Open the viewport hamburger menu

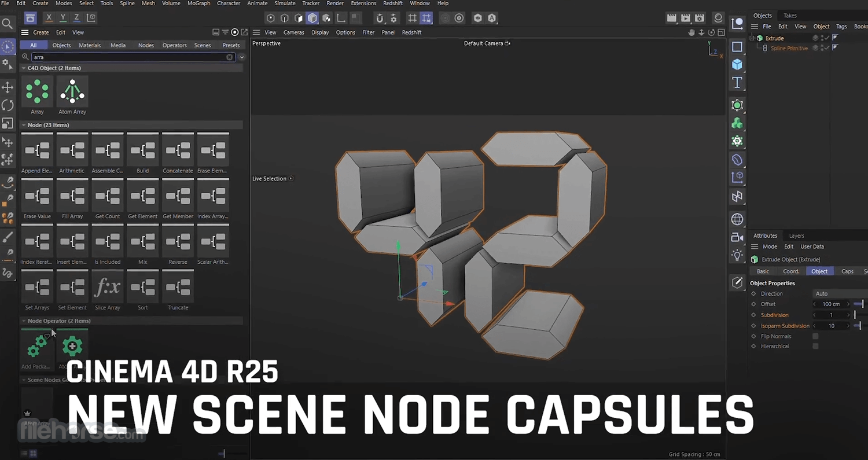(256, 32)
